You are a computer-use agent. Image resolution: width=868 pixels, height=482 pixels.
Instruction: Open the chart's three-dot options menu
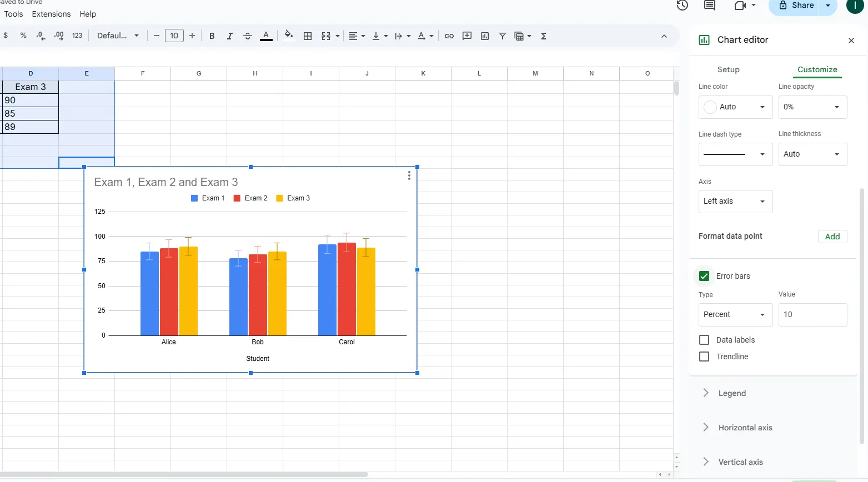click(x=409, y=175)
